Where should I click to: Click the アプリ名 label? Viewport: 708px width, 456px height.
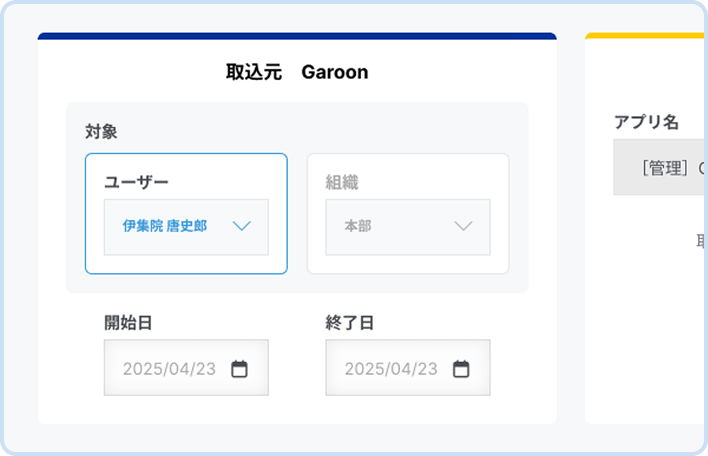click(x=646, y=122)
